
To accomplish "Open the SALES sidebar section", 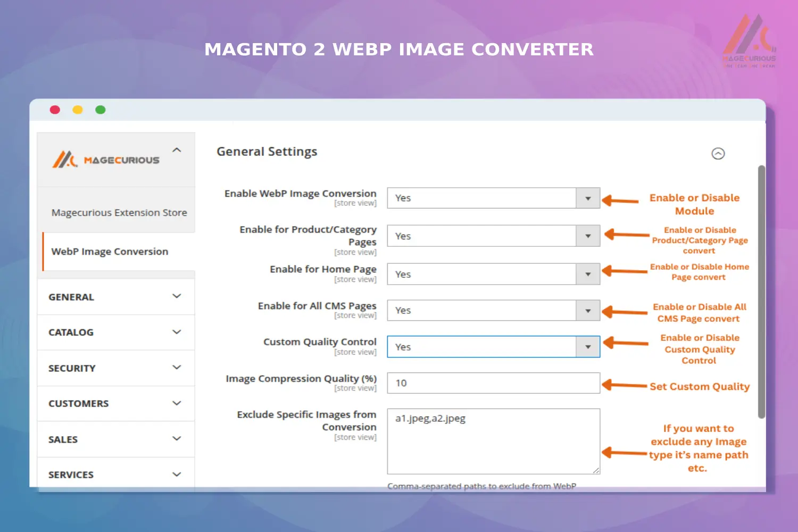I will 115,439.
